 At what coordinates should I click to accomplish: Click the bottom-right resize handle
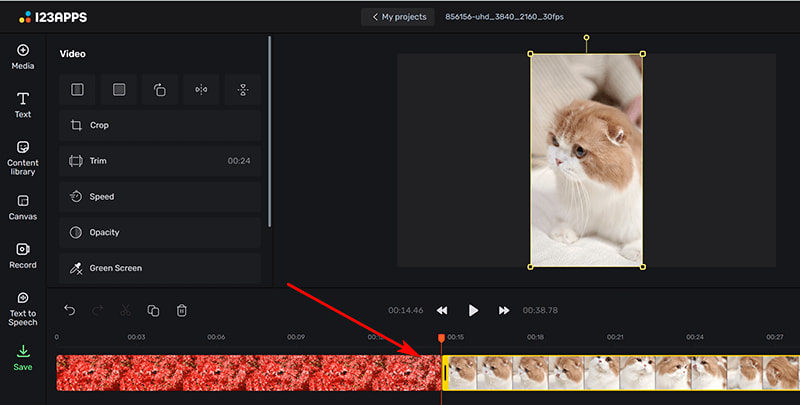point(642,267)
